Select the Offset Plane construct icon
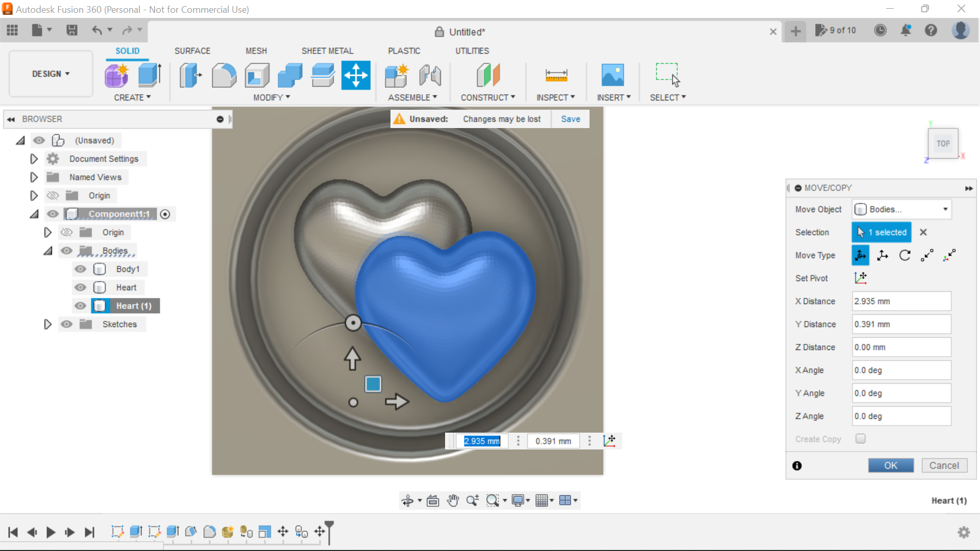This screenshot has width=980, height=551. [x=488, y=75]
